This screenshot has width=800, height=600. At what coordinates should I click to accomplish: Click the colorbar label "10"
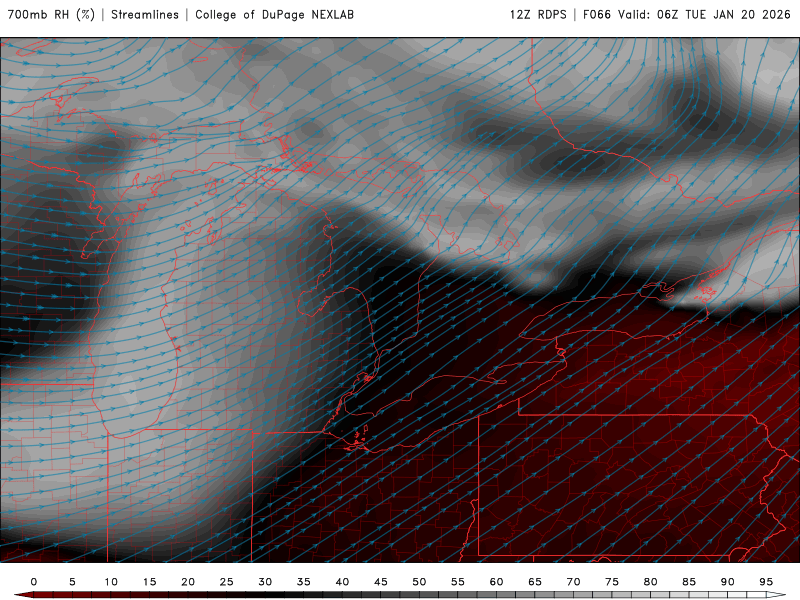(111, 582)
